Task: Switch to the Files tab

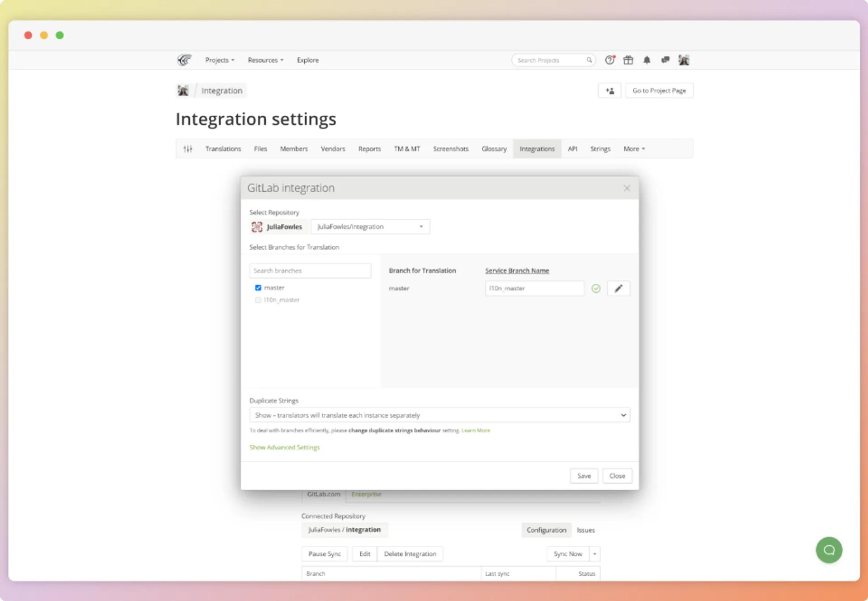Action: point(260,149)
